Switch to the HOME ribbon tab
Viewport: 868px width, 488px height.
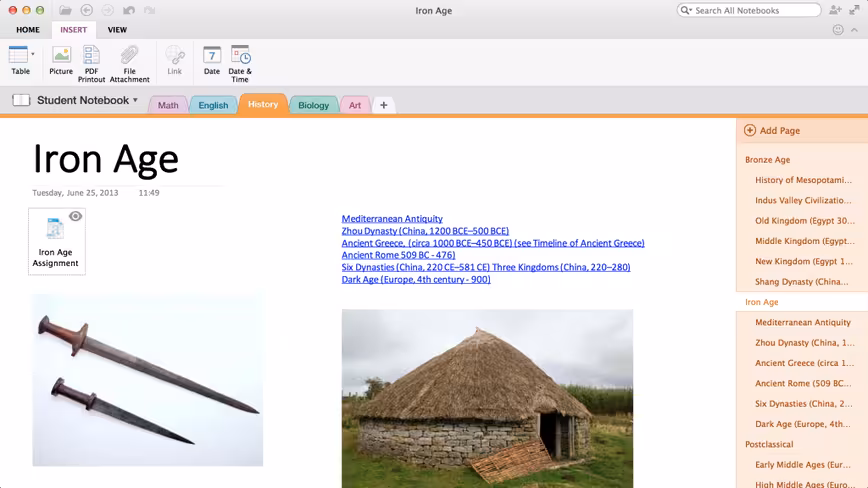[28, 30]
